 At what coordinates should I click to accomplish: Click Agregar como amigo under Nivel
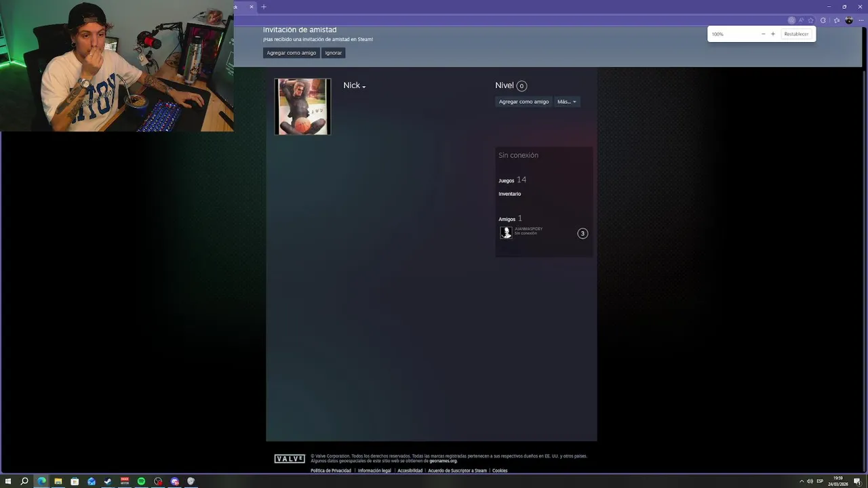pyautogui.click(x=524, y=102)
